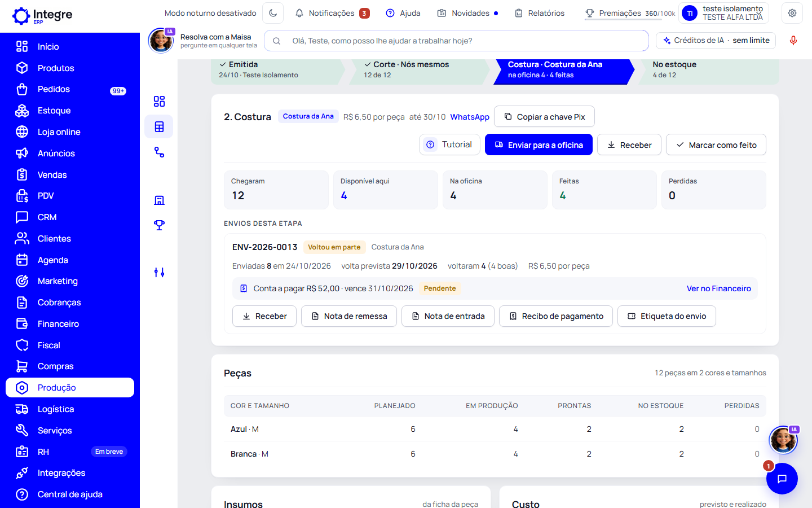This screenshot has height=508, width=812.
Task: Open the WhatsApp link
Action: pyautogui.click(x=470, y=117)
